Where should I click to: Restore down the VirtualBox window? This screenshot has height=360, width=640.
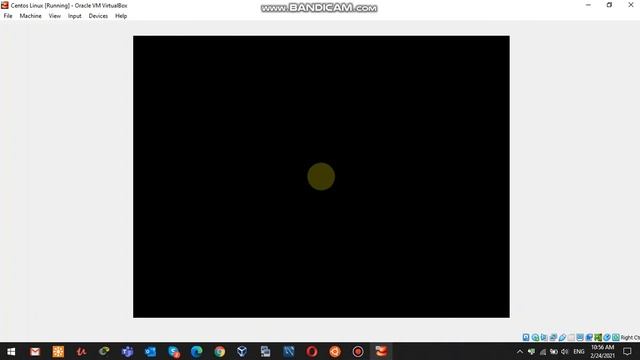[x=609, y=5]
